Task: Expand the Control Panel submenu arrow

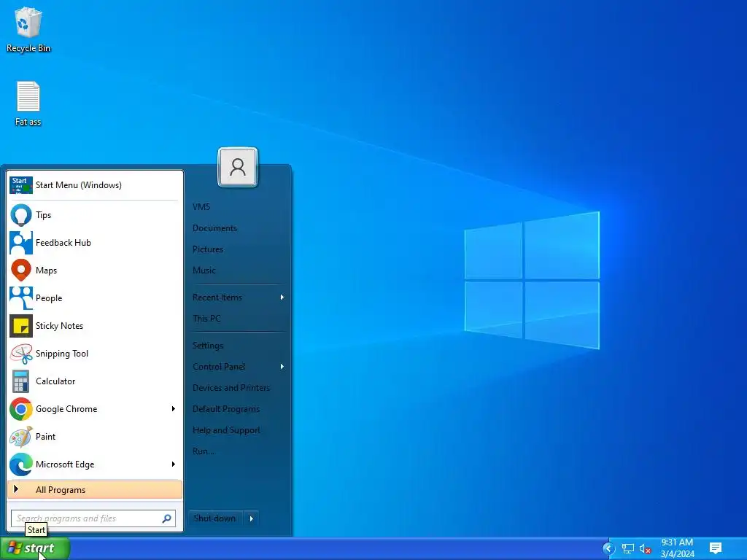Action: click(282, 367)
